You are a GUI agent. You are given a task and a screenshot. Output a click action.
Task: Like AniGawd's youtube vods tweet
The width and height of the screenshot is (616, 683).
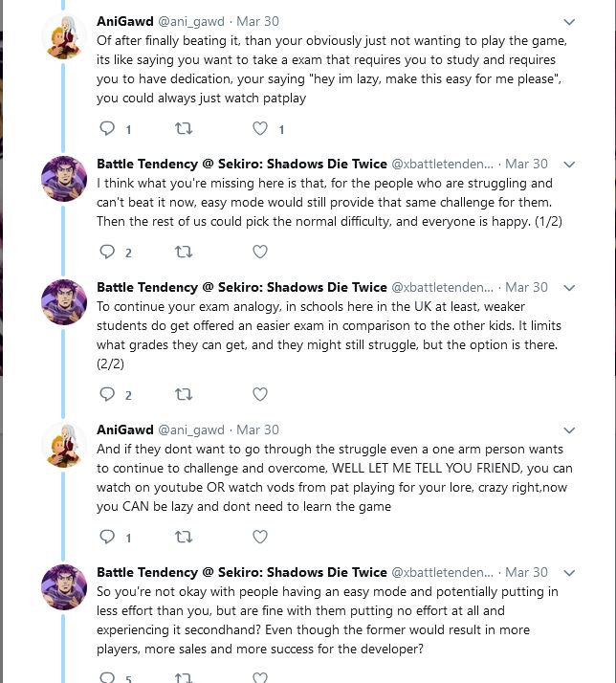pyautogui.click(x=260, y=537)
